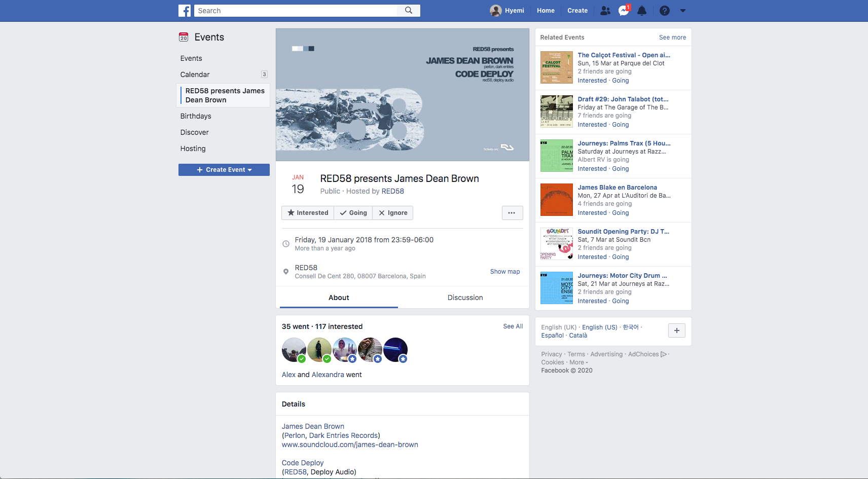This screenshot has height=479, width=868.
Task: Click the location pin icon beside RED58
Action: click(x=286, y=272)
